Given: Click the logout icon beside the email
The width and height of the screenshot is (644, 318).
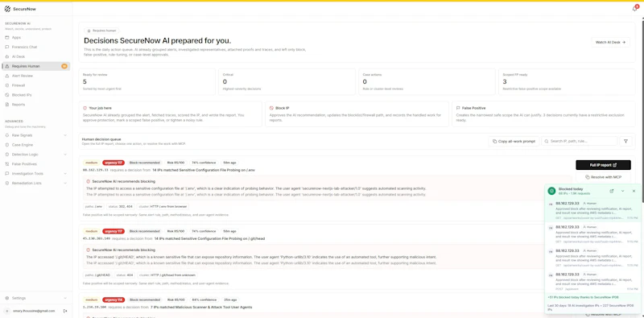Looking at the screenshot, I should 65,311.
